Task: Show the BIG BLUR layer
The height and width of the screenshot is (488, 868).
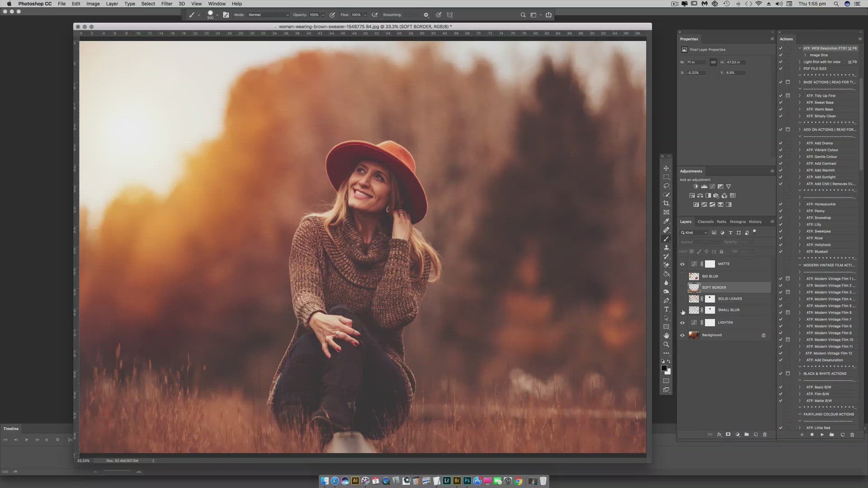Action: pyautogui.click(x=682, y=277)
